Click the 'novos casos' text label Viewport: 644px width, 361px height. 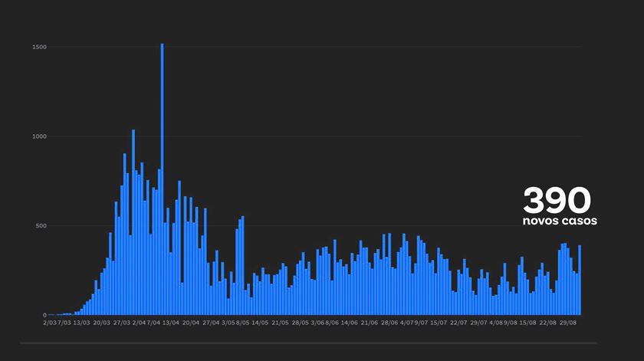[x=560, y=222]
